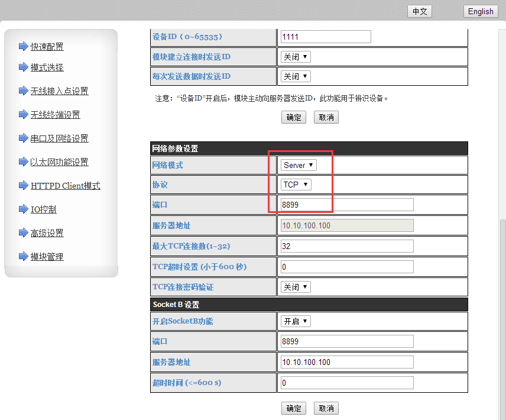Click the arrow icon next to 无线接入点设置
This screenshot has height=420, width=506.
tap(23, 91)
